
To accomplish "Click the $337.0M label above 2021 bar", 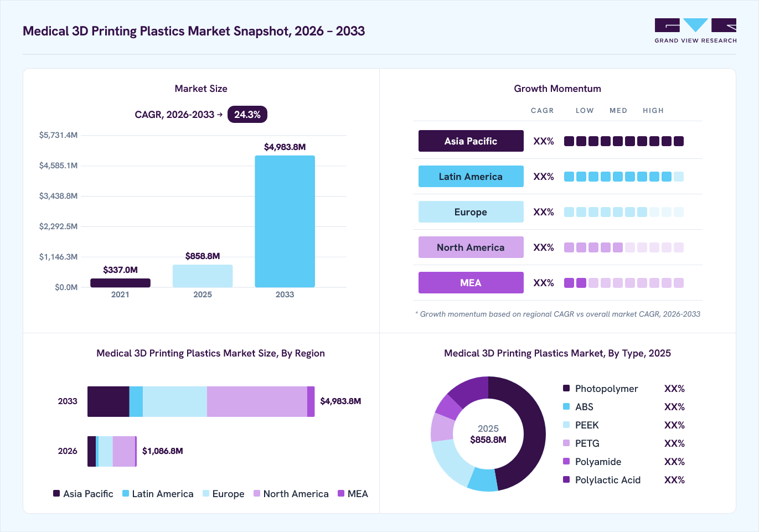I will click(120, 270).
